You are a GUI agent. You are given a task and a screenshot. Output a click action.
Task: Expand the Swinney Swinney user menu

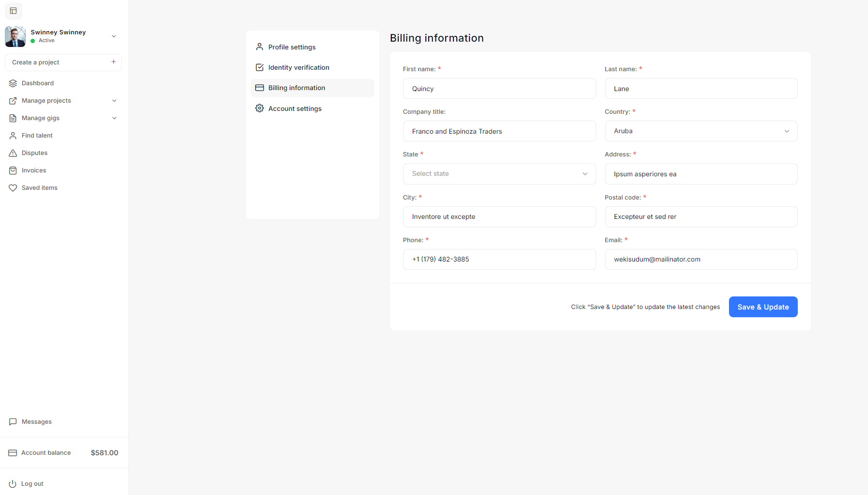click(x=114, y=36)
